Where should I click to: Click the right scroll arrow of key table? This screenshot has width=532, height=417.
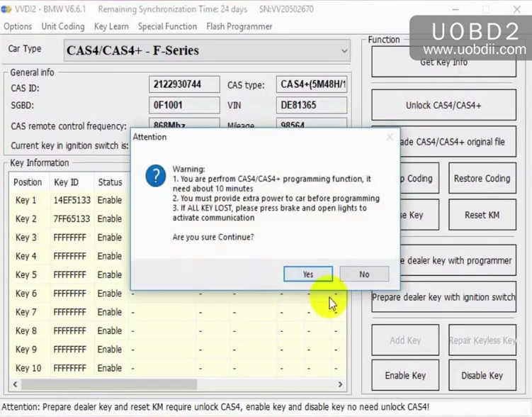[x=340, y=384]
